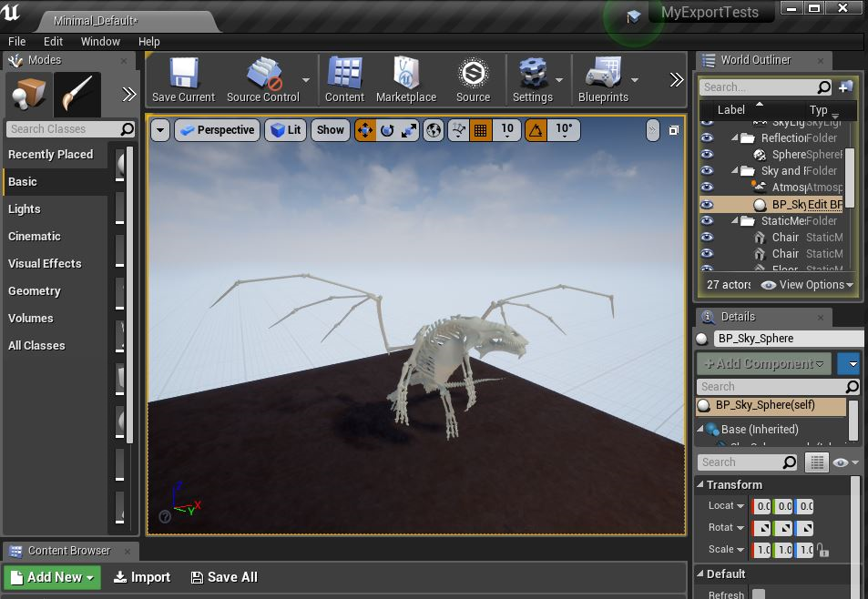This screenshot has width=868, height=599.
Task: Select the Lights category
Action: (56, 209)
